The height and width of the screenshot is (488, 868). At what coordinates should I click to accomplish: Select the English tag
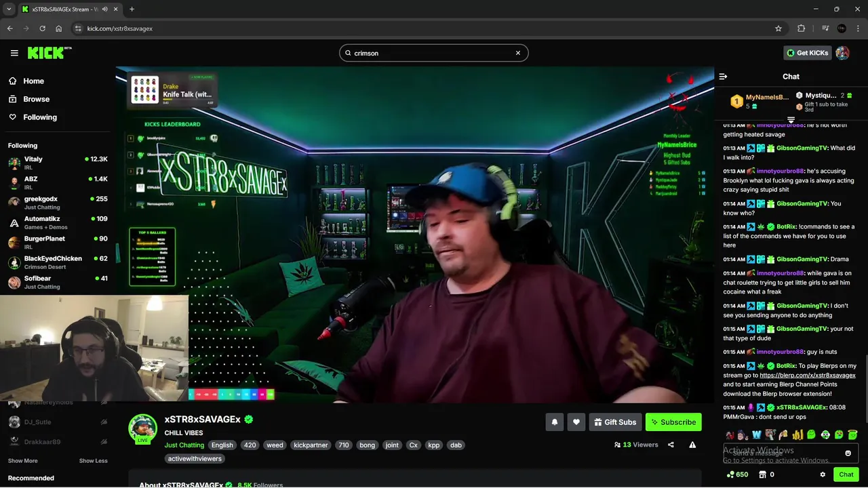(x=222, y=445)
